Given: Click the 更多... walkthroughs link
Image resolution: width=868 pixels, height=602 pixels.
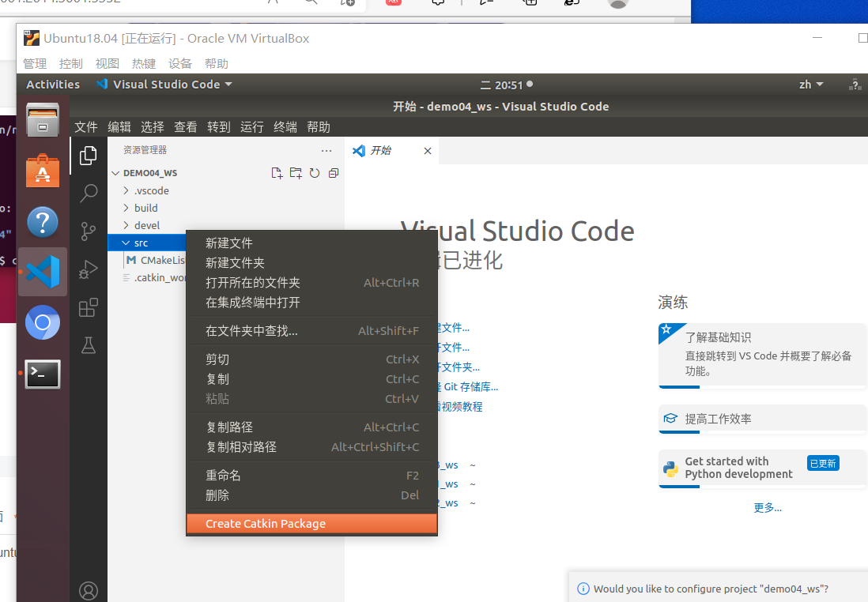Looking at the screenshot, I should (768, 508).
